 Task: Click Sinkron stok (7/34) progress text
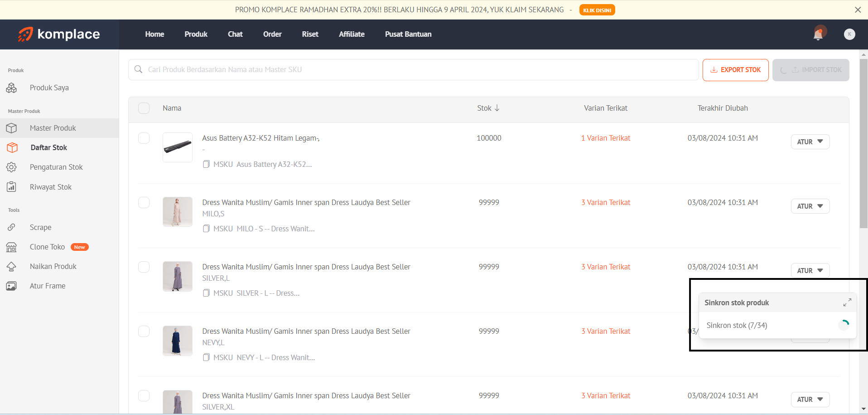737,325
